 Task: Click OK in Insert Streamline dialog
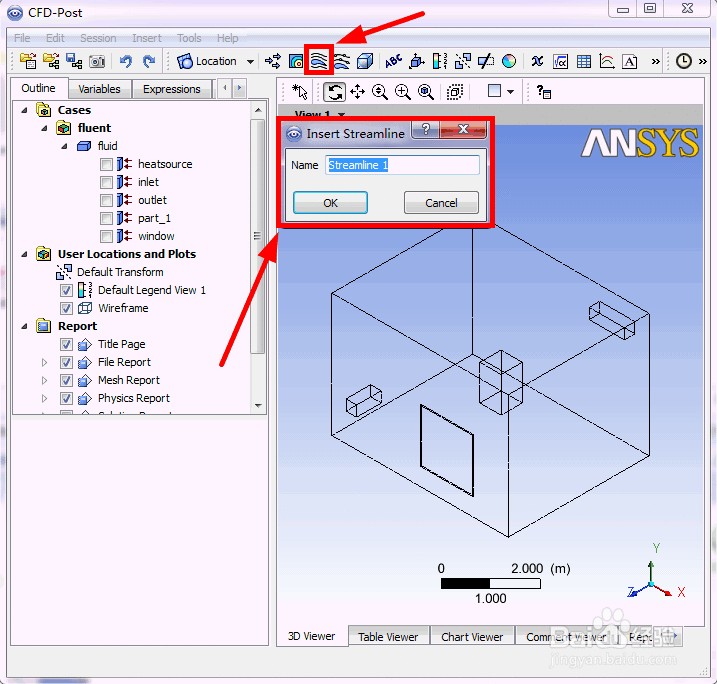pos(330,203)
